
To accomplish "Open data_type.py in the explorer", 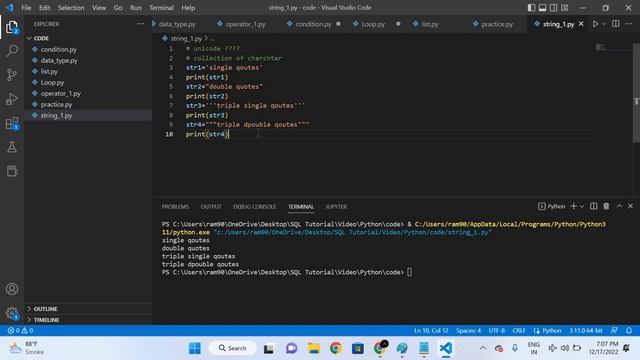I will (x=88, y=60).
